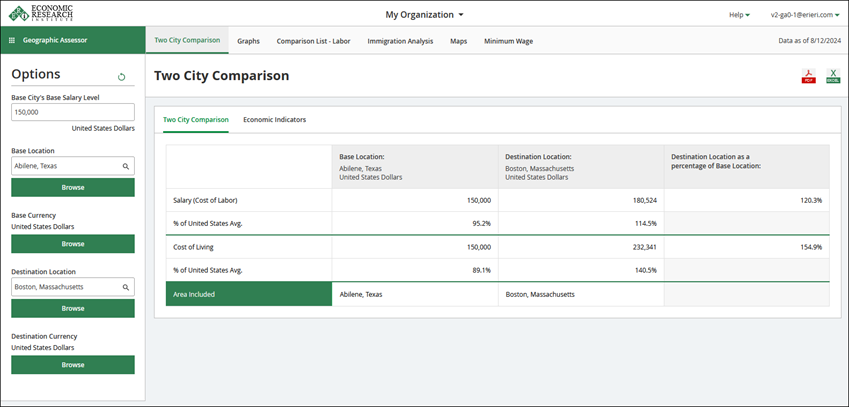This screenshot has width=850, height=407.
Task: Click the Geographic Assessor header label
Action: [55, 40]
